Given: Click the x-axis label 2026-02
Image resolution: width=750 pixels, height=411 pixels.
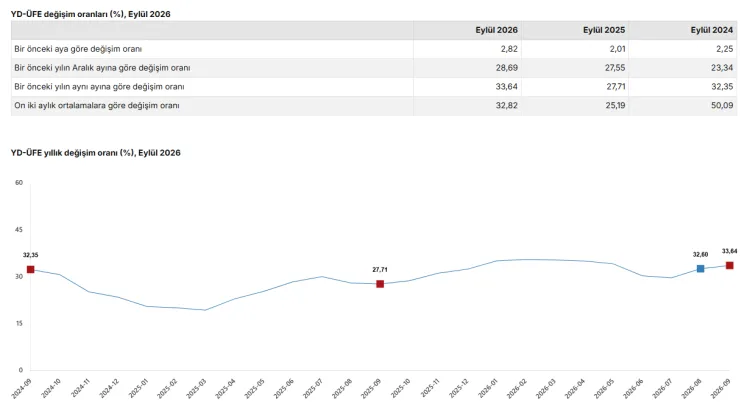Looking at the screenshot, I should (x=517, y=388).
